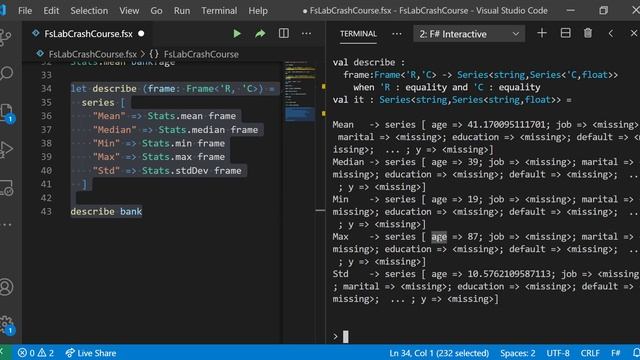Click unsaved dot on FsLabCrashCourse.fsx tab
Screen dimensions: 640x360
click(141, 33)
